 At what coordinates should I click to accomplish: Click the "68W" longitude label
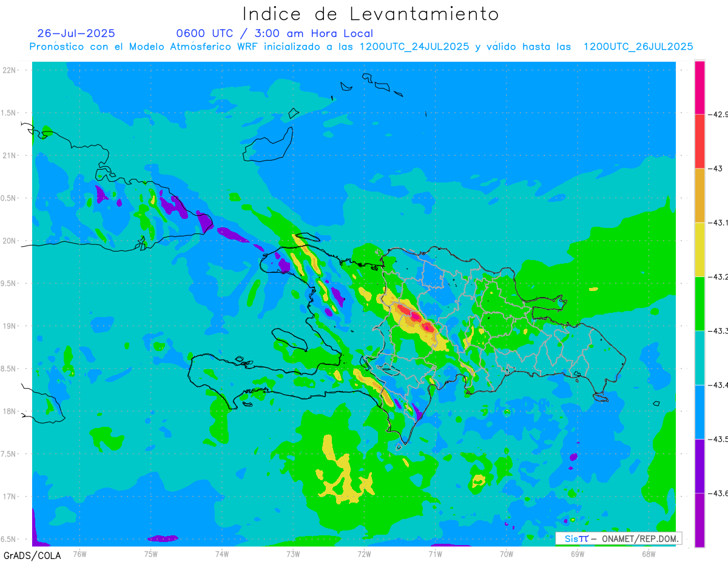649,554
